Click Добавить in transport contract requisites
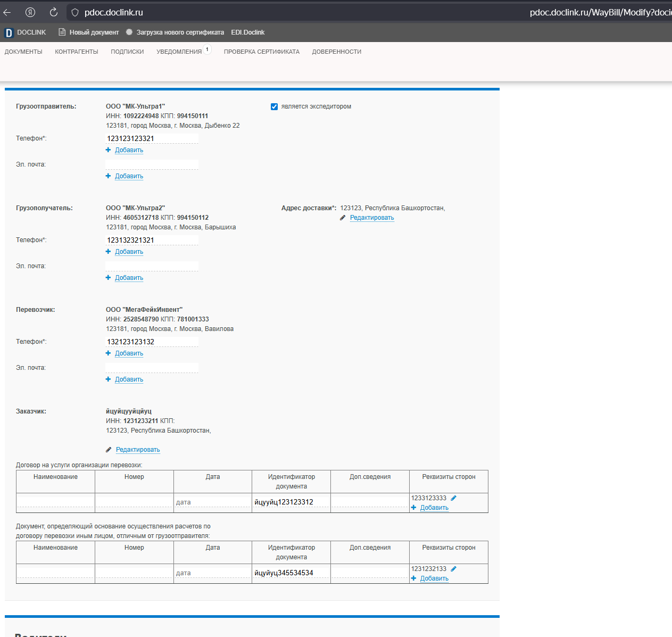 coord(434,508)
